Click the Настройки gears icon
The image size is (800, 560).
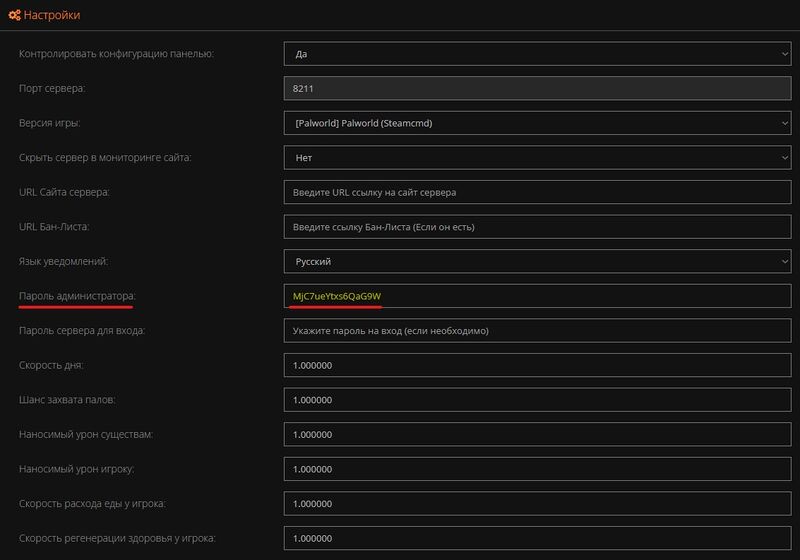(14, 15)
